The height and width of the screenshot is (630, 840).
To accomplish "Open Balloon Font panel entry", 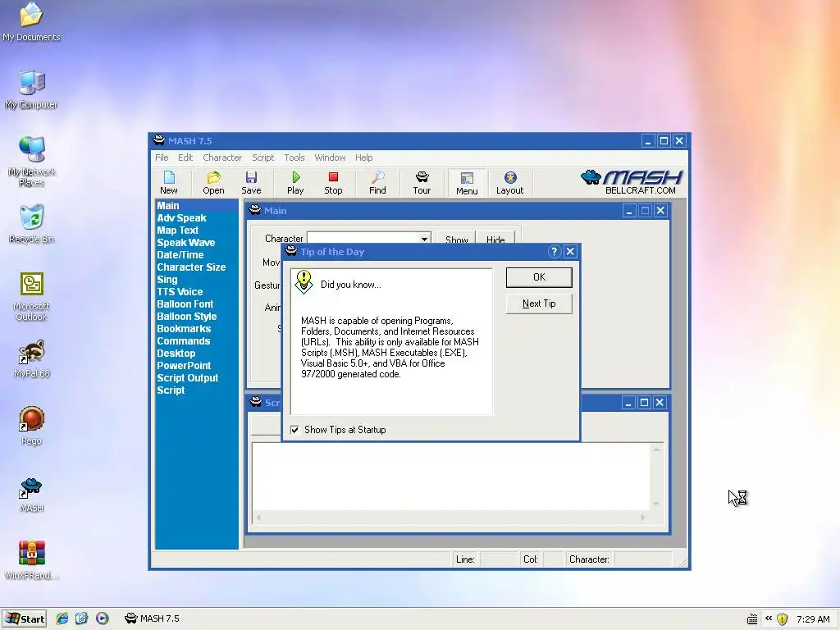I will tap(185, 304).
